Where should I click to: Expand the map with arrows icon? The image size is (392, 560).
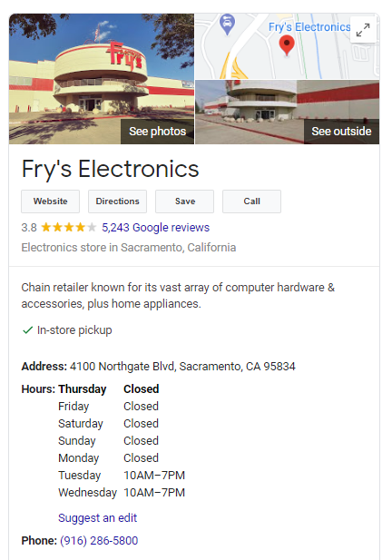[363, 30]
